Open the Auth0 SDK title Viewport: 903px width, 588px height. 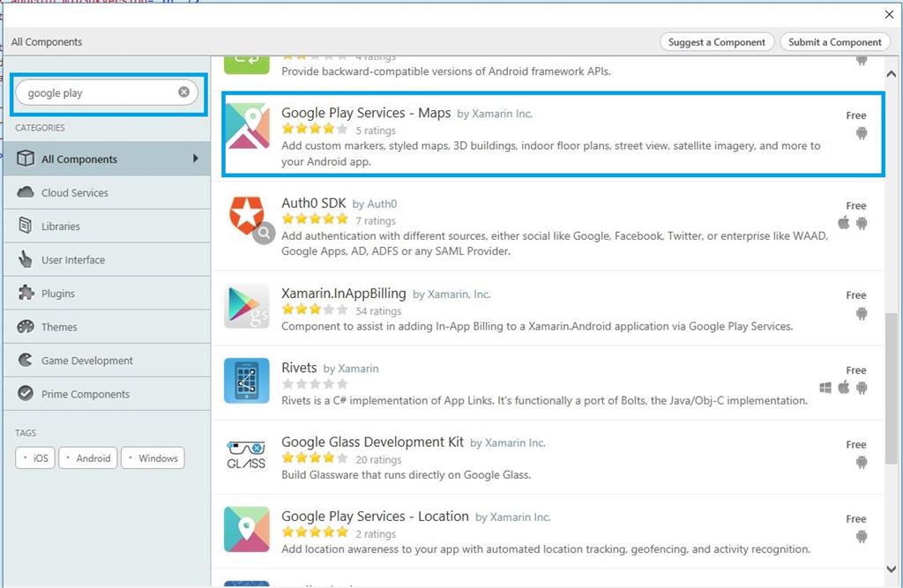[313, 204]
